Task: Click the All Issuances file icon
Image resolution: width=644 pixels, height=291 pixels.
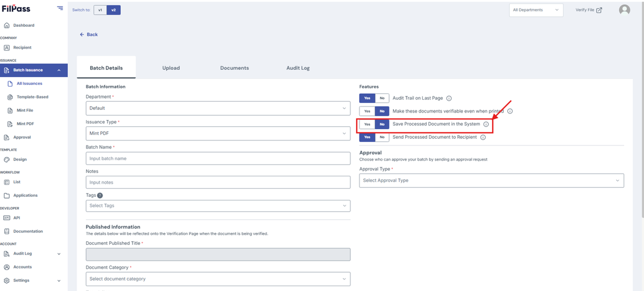Action: coord(11,84)
